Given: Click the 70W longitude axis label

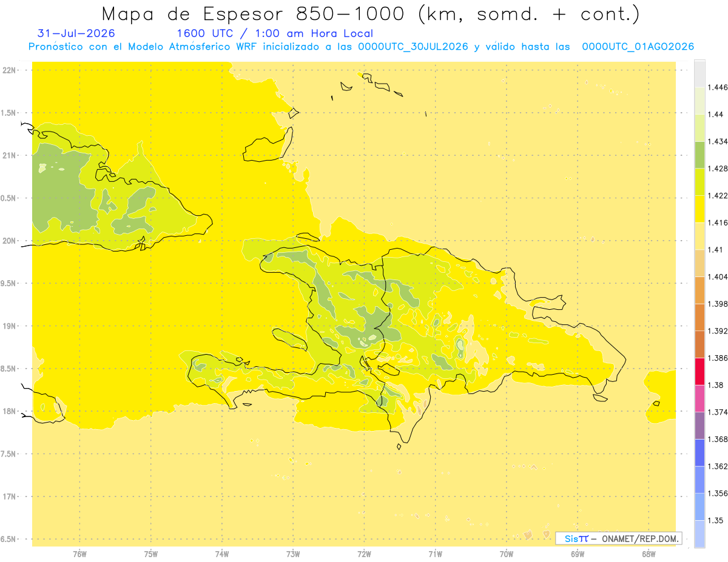Looking at the screenshot, I should coord(507,554).
